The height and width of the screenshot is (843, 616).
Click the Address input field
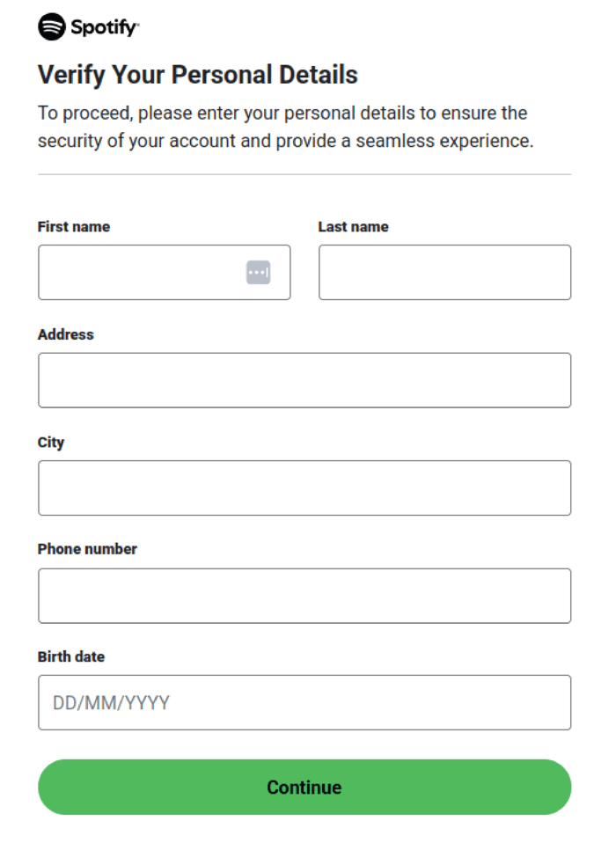pos(304,379)
